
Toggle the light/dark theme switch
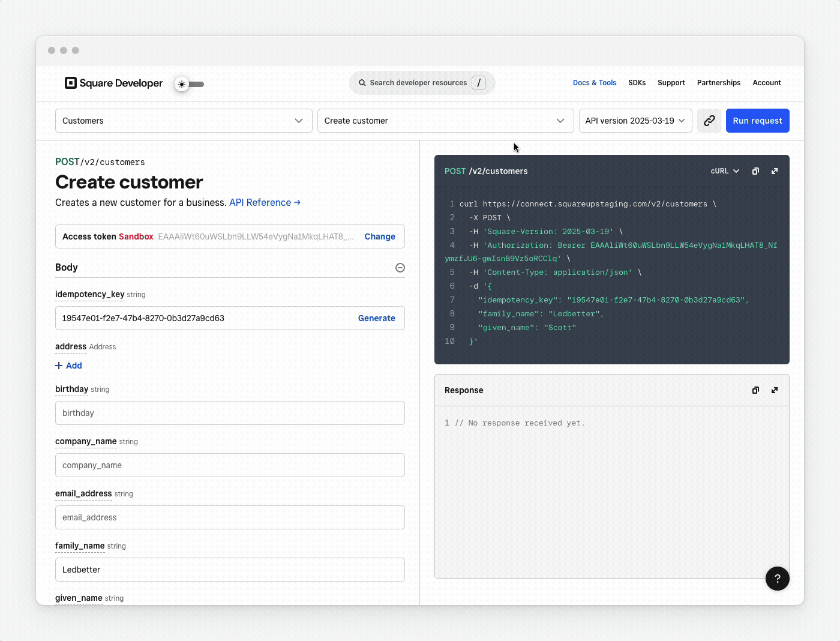(189, 84)
